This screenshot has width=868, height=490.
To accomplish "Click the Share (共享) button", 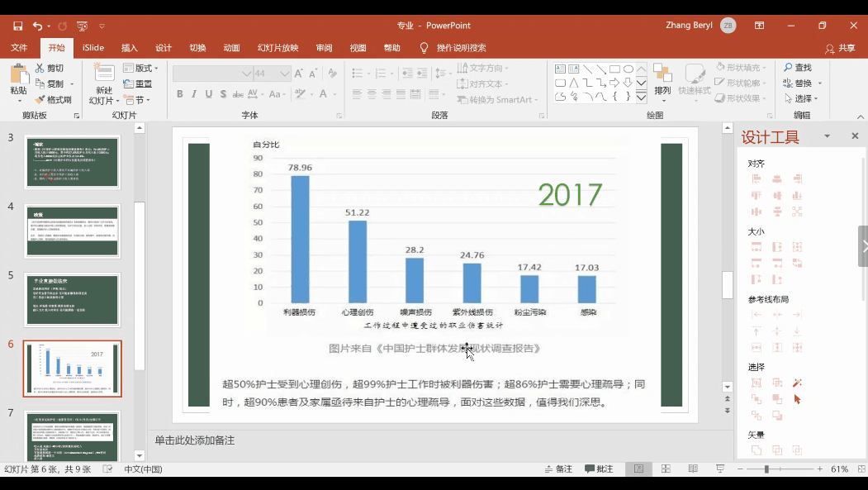I will (x=841, y=48).
